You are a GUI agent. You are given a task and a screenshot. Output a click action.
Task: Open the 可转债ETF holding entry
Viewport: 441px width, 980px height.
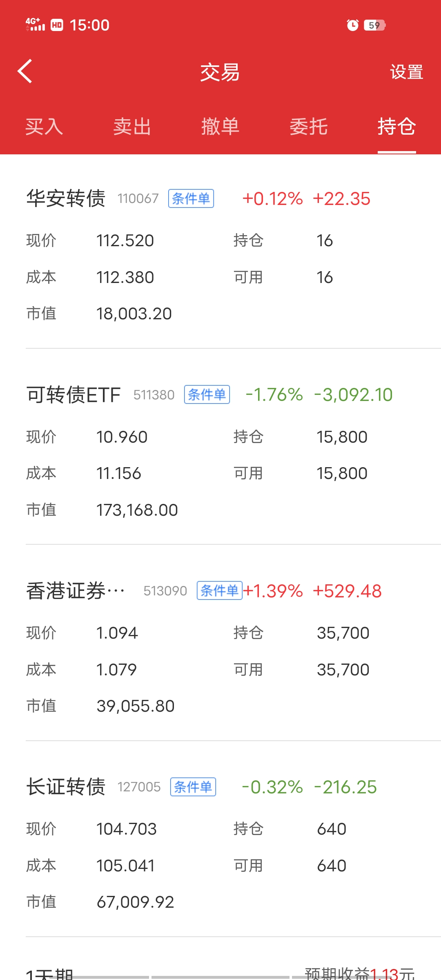[x=73, y=395]
